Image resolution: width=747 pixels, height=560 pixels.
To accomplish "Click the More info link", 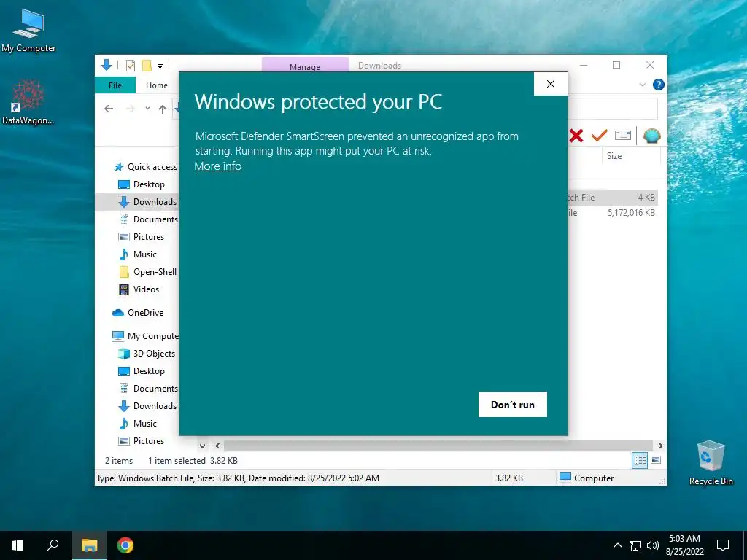I will tap(217, 166).
